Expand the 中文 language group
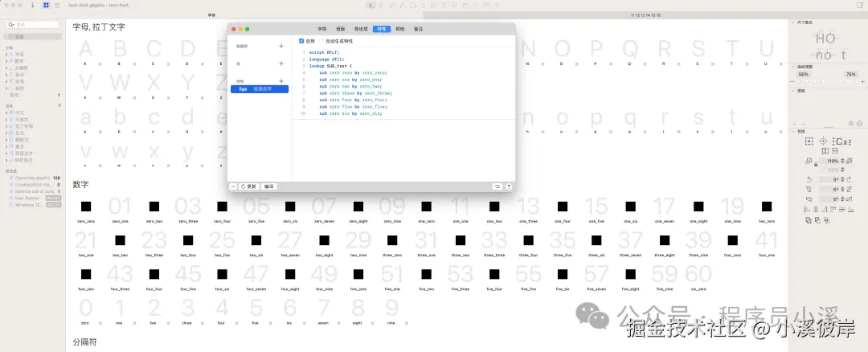 pos(6,113)
